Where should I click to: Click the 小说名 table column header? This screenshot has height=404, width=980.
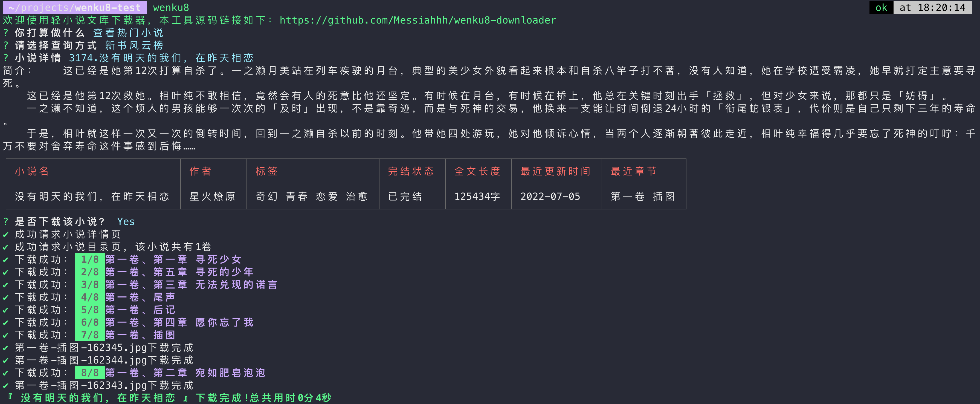[x=32, y=171]
